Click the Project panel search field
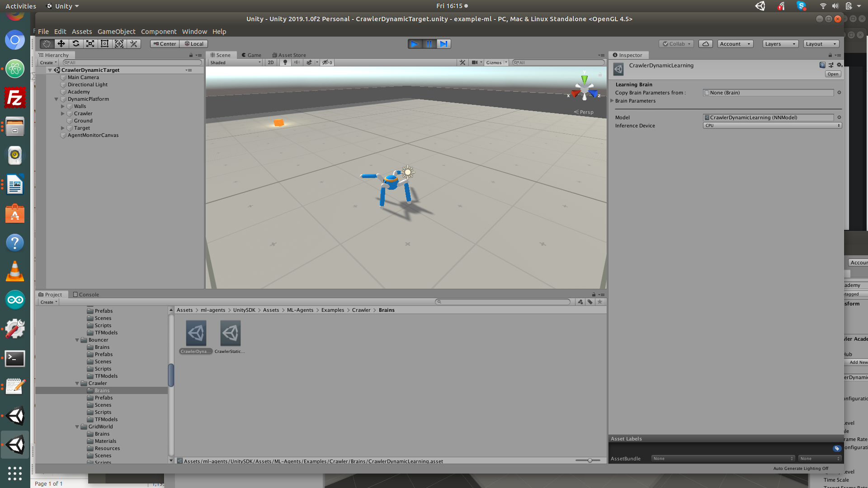The height and width of the screenshot is (488, 868). click(503, 302)
